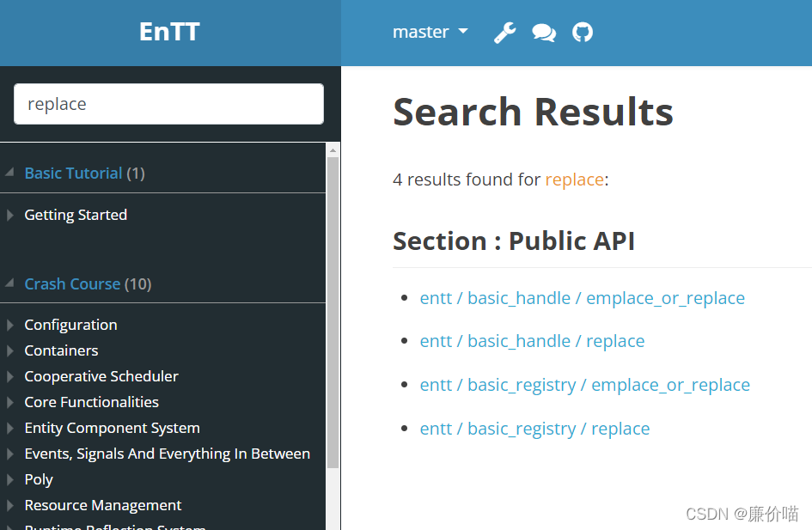Viewport: 812px width, 530px height.
Task: Click the wrench tools icon
Action: point(505,33)
